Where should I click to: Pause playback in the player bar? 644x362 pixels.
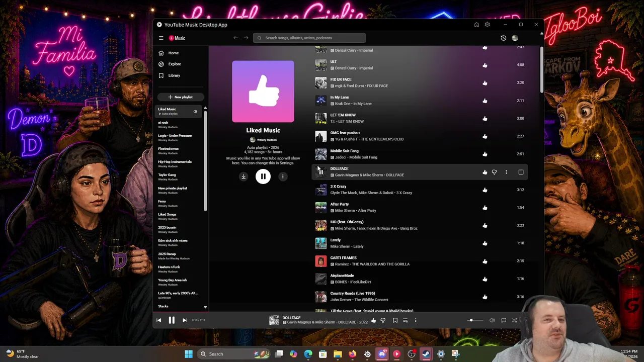point(172,320)
